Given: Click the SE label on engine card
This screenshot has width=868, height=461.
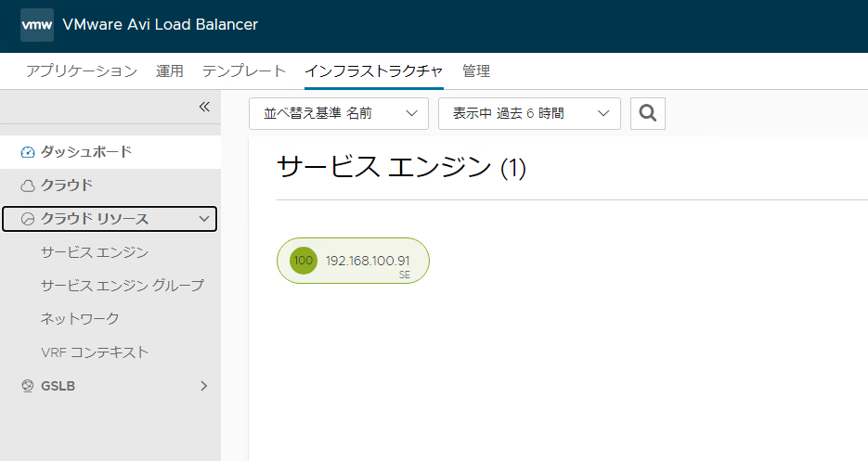Looking at the screenshot, I should tap(405, 275).
